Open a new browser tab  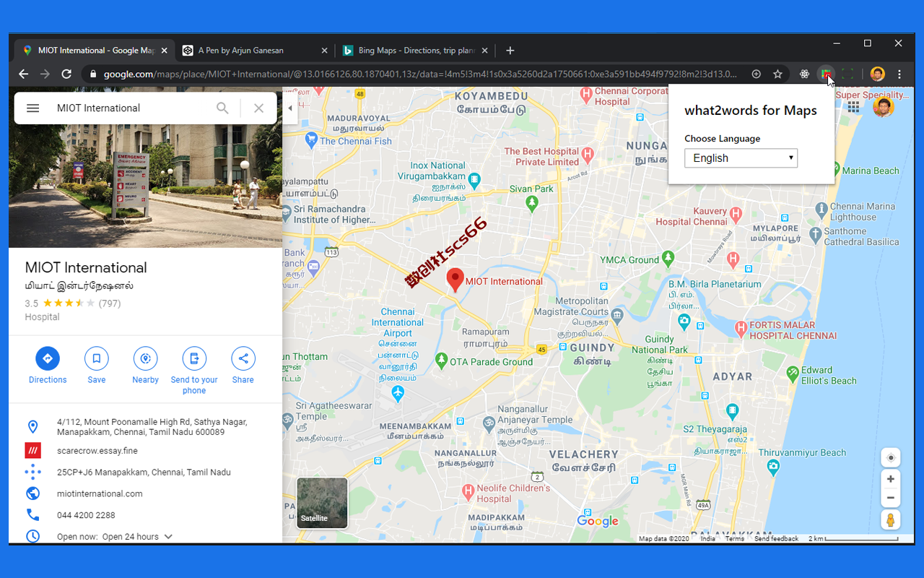tap(510, 51)
